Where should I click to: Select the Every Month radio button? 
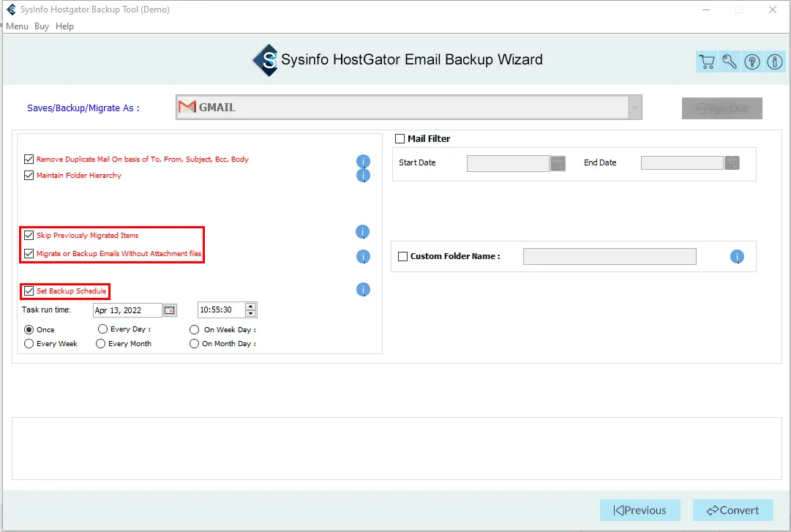coord(100,344)
